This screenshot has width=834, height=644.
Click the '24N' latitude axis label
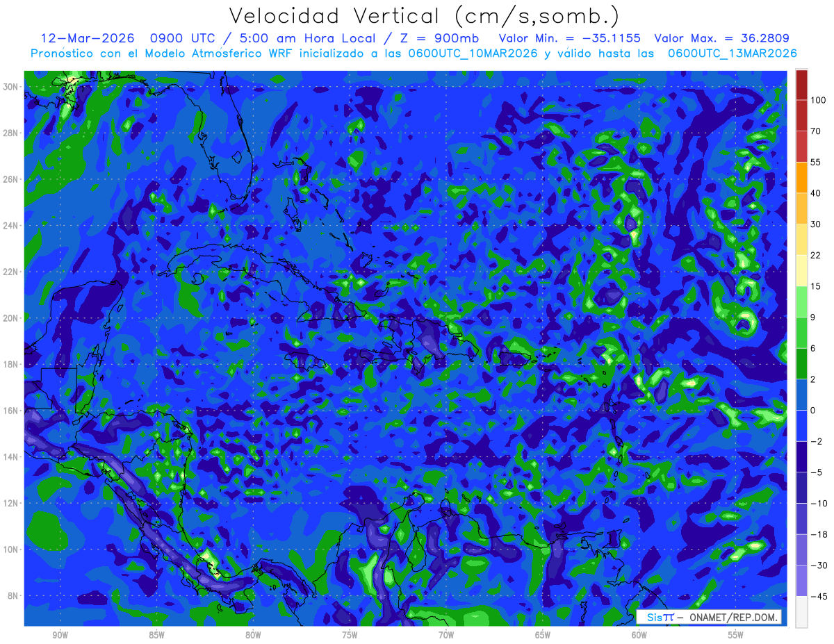[12, 226]
